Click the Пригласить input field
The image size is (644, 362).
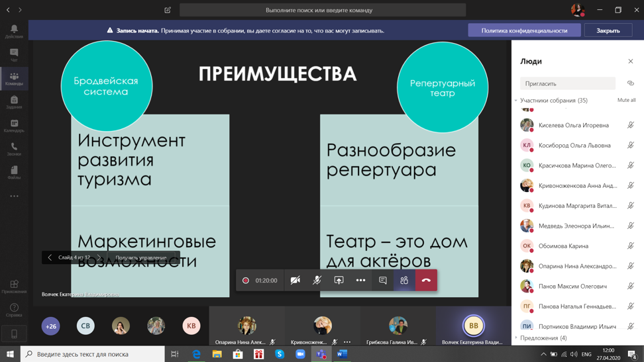click(567, 83)
